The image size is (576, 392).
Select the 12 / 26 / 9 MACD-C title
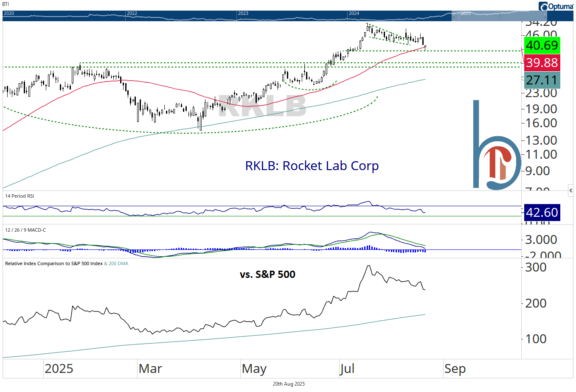coord(25,230)
